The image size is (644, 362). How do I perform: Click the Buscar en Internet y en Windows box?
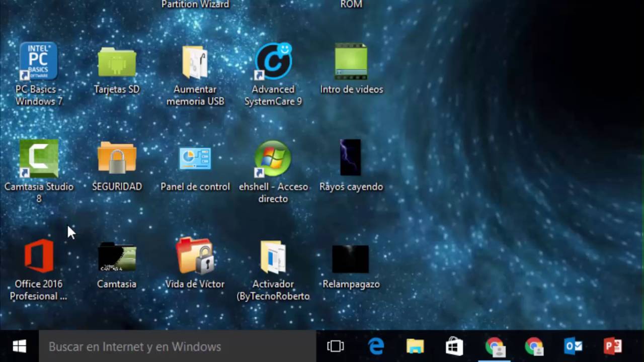177,346
